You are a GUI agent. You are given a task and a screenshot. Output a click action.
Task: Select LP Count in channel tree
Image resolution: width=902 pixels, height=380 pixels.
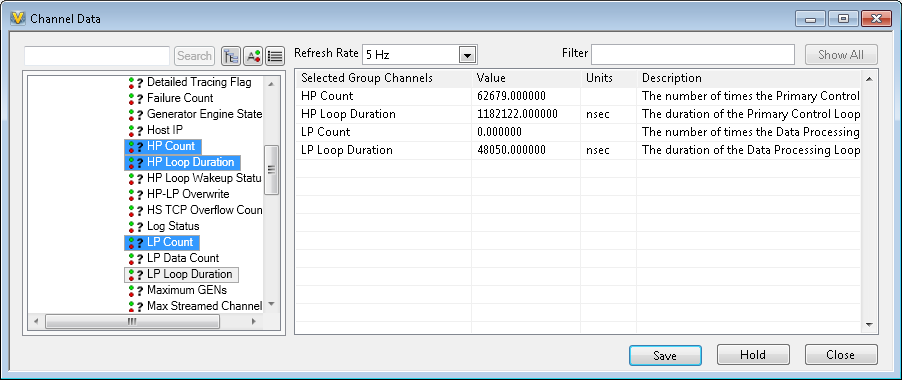[170, 242]
